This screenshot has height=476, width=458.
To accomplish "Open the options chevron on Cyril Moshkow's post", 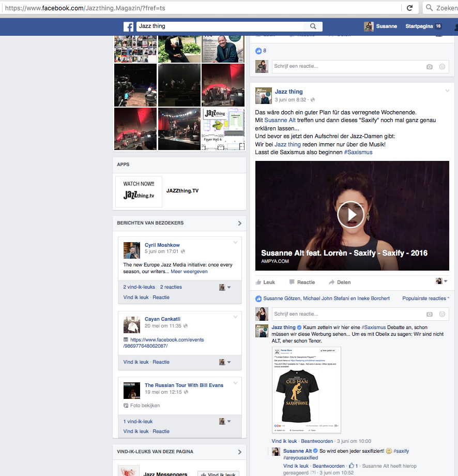I will 235,243.
